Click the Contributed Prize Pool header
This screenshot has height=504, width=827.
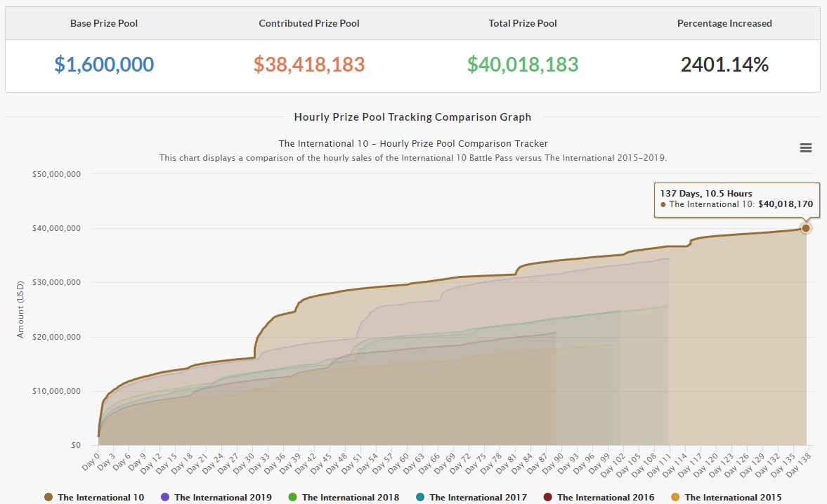(309, 23)
